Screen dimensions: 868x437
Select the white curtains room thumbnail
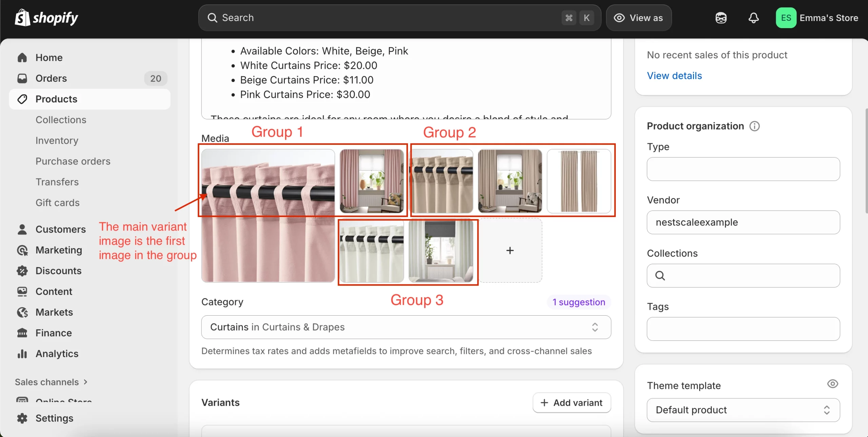click(440, 251)
